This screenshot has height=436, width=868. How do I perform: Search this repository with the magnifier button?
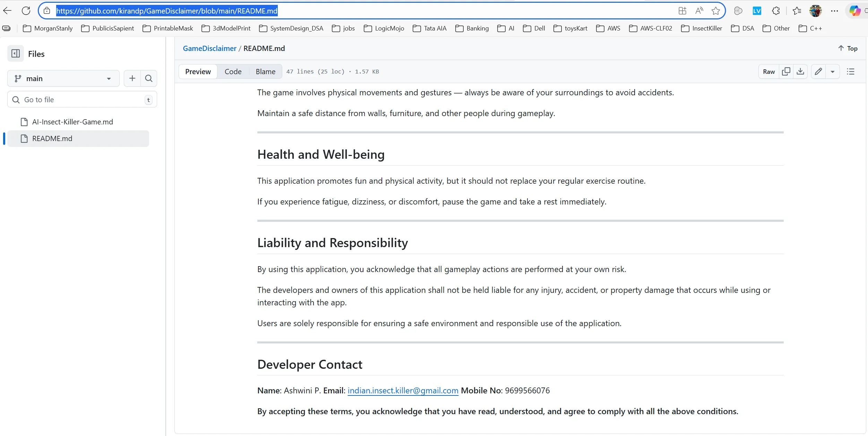click(149, 79)
